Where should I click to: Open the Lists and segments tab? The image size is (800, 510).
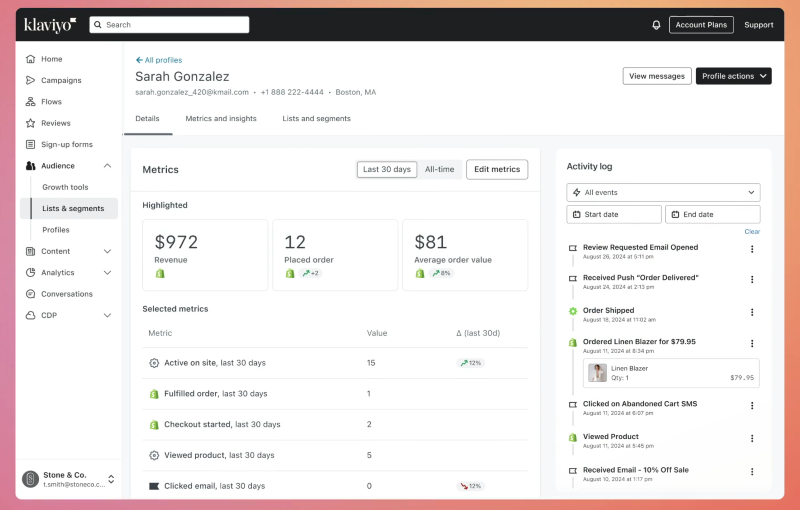[x=316, y=118]
